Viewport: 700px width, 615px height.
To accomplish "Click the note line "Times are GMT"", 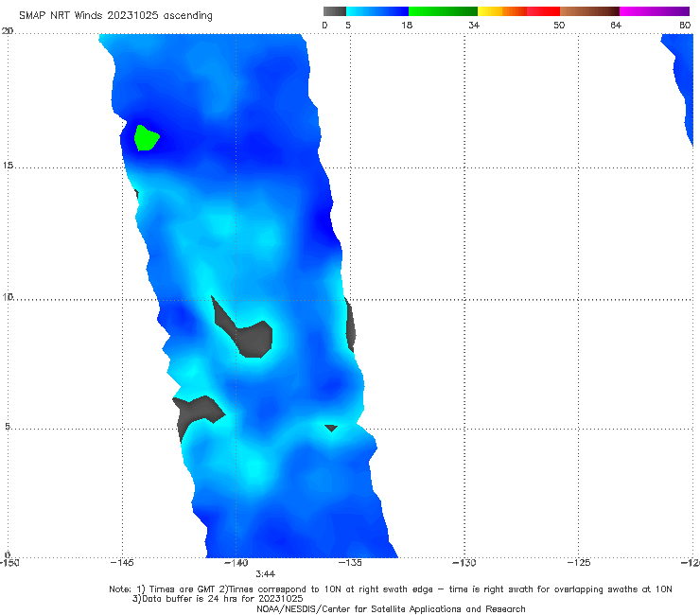I will 183,589.
